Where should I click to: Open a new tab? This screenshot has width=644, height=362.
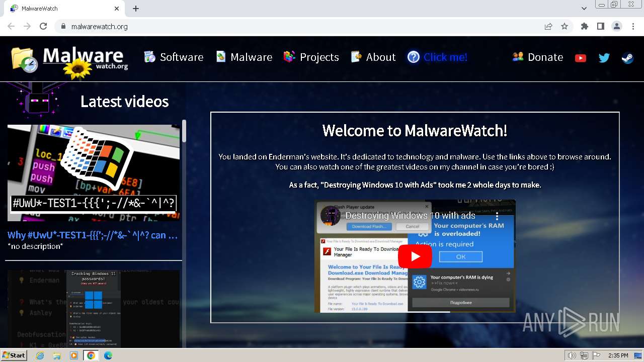(x=136, y=9)
